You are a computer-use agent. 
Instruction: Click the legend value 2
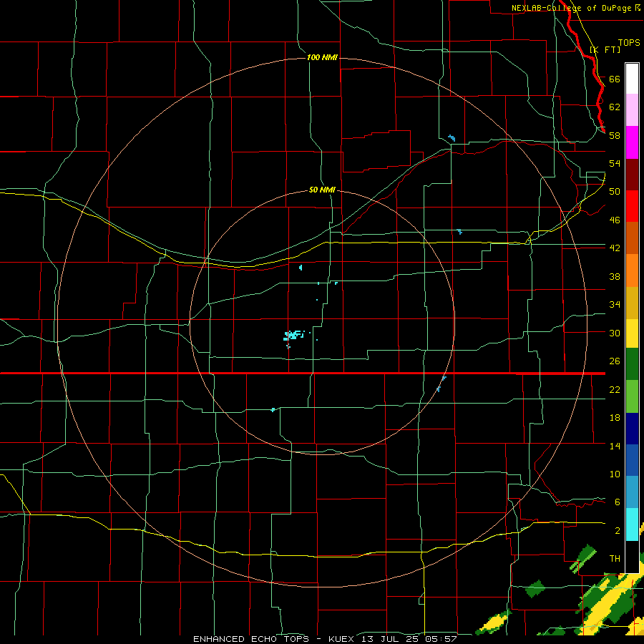coord(618,531)
